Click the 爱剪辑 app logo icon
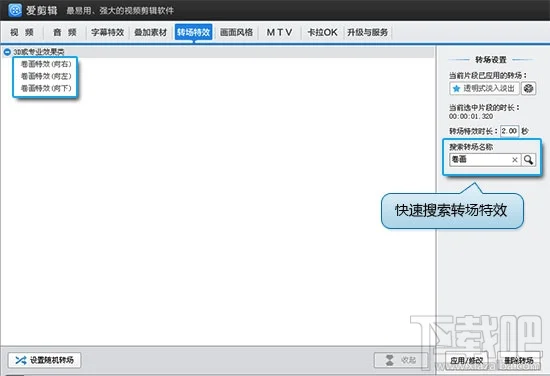This screenshot has height=376, width=550. click(x=15, y=10)
